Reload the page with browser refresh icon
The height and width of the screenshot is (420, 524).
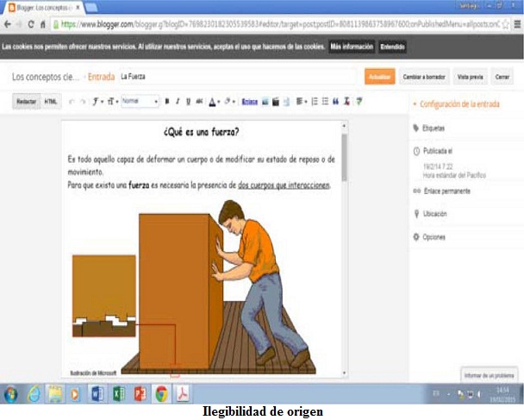tap(30, 24)
